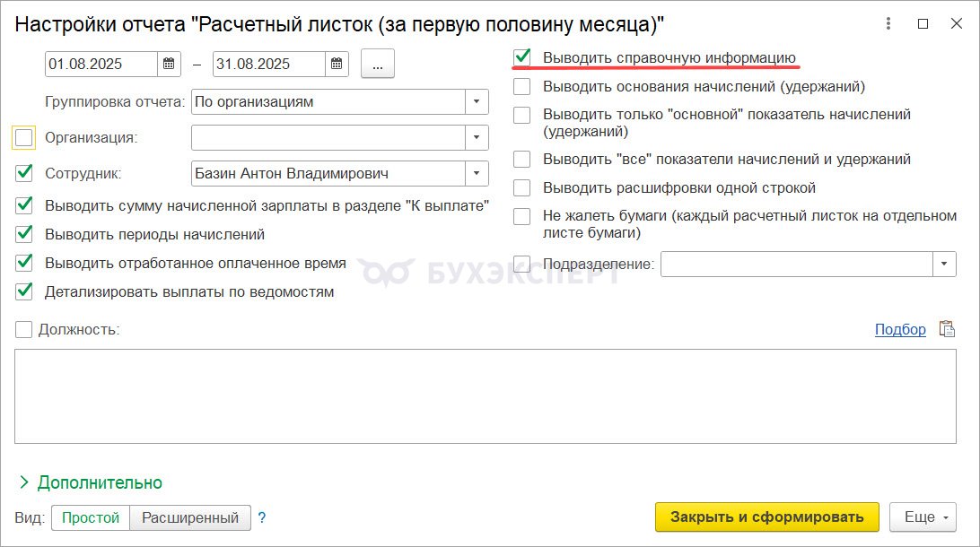The image size is (980, 547).
Task: Uncheck Выводить справочную информацию checkbox
Action: [522, 58]
